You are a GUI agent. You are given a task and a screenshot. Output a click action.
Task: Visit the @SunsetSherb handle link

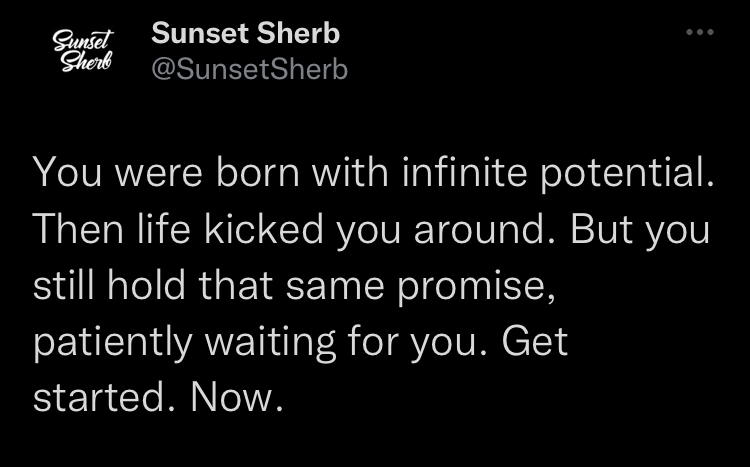(249, 69)
